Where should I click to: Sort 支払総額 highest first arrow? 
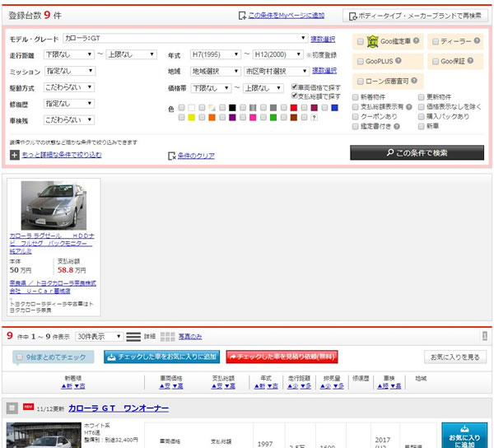click(230, 386)
